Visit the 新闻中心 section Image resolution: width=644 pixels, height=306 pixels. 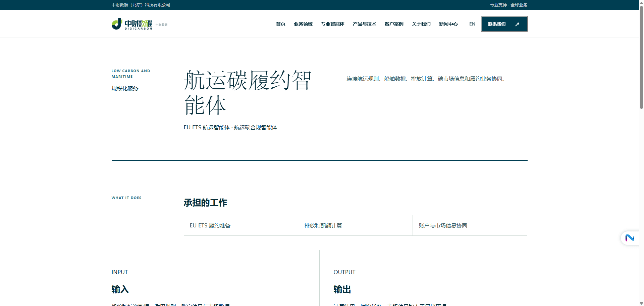[448, 24]
